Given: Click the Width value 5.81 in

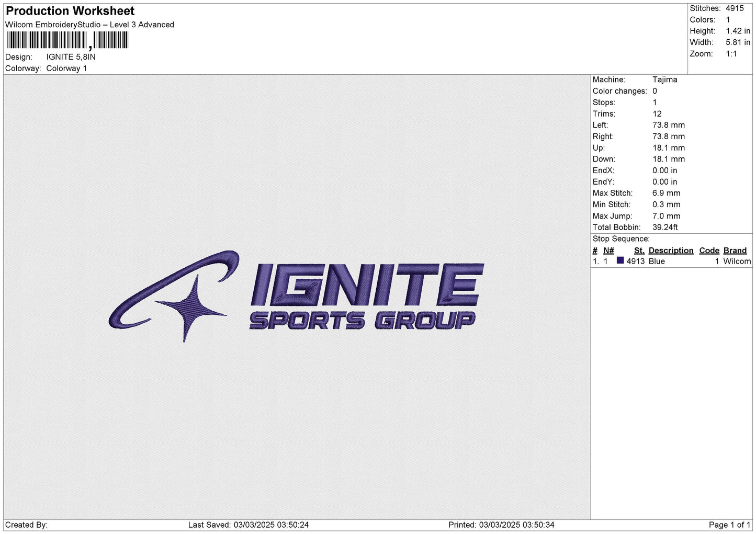Looking at the screenshot, I should 738,42.
